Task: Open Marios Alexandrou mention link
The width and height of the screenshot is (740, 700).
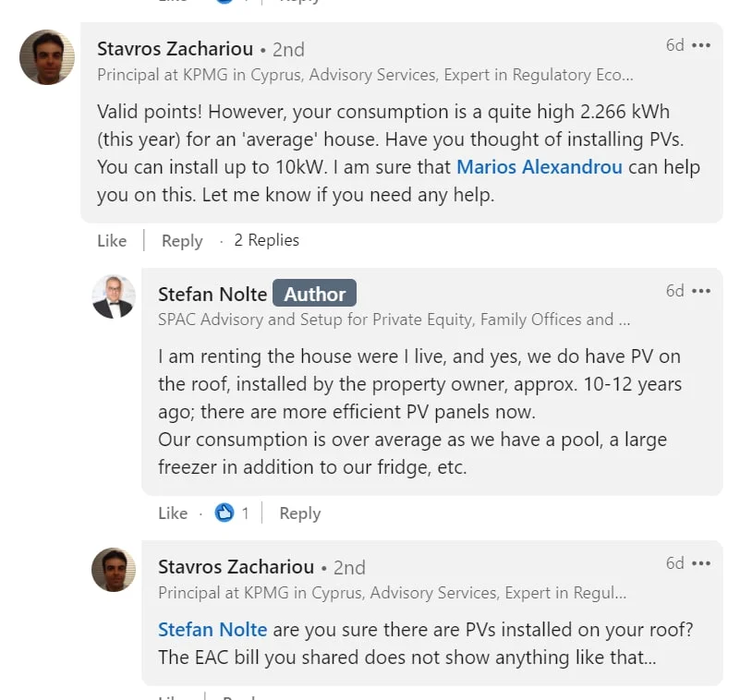Action: click(540, 167)
